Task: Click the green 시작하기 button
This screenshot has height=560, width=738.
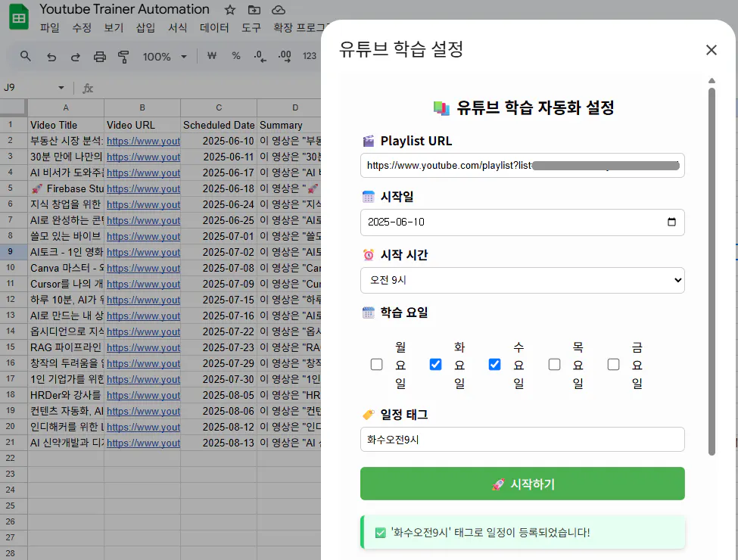Action: 522,484
